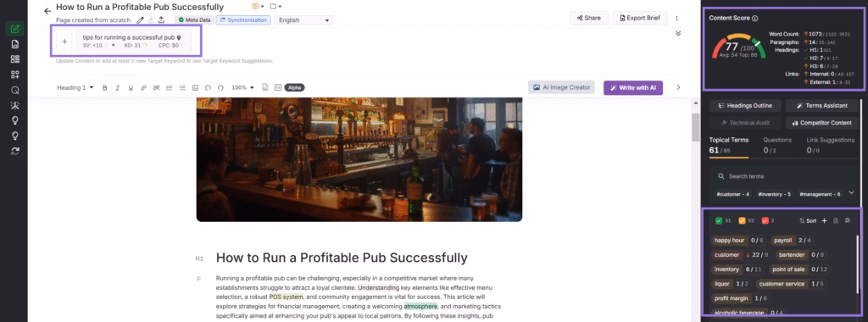Go back using the left arrow icon

click(x=47, y=11)
